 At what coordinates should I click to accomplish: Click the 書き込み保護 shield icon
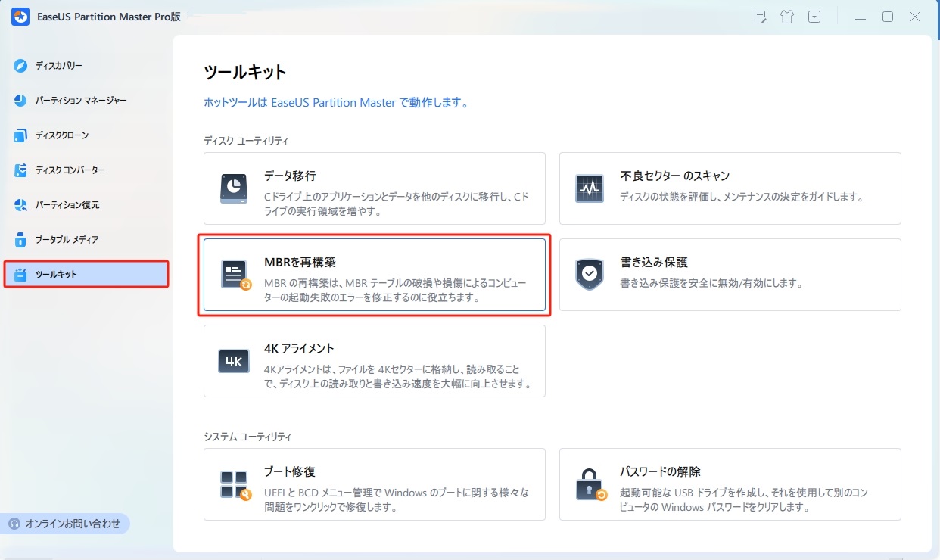point(589,275)
